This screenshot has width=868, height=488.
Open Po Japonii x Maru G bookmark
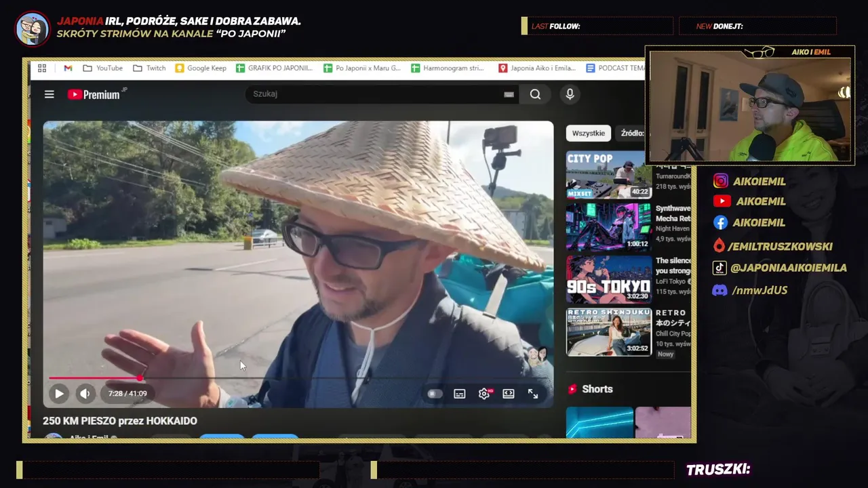(362, 68)
